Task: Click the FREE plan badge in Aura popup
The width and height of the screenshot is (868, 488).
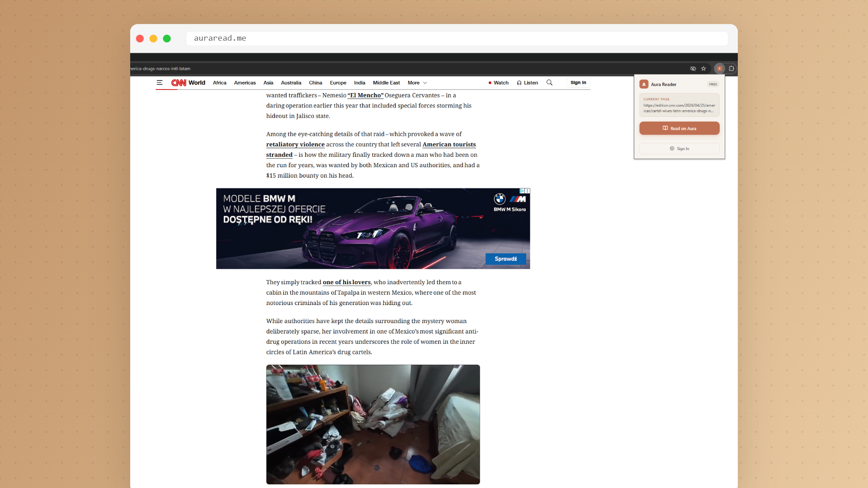Action: pos(713,84)
